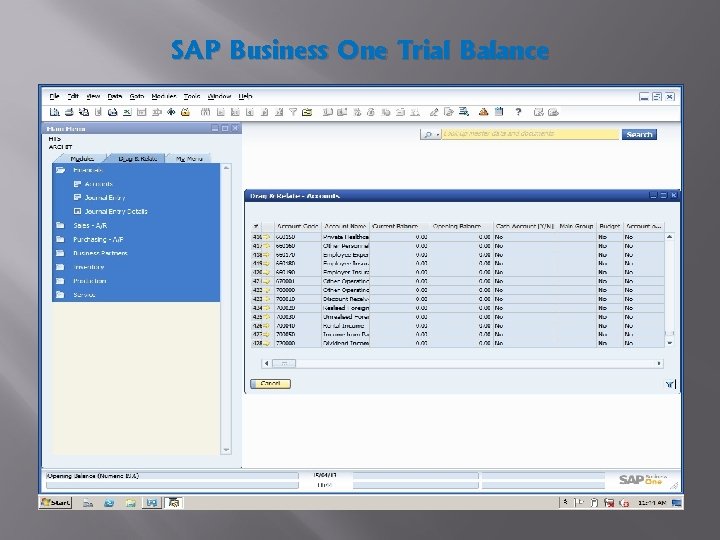720x540 pixels.
Task: Expand the Inventory folder
Action: [x=61, y=267]
